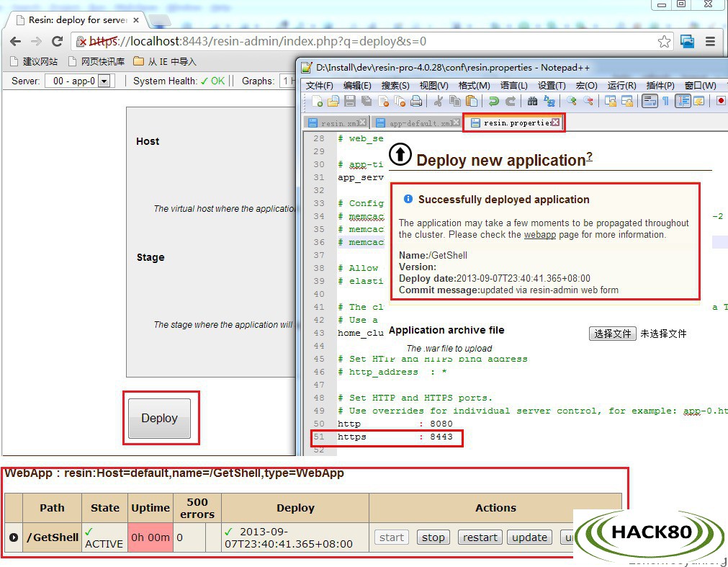Click update for the /GetShell webapp
This screenshot has width=728, height=567.
[x=529, y=537]
